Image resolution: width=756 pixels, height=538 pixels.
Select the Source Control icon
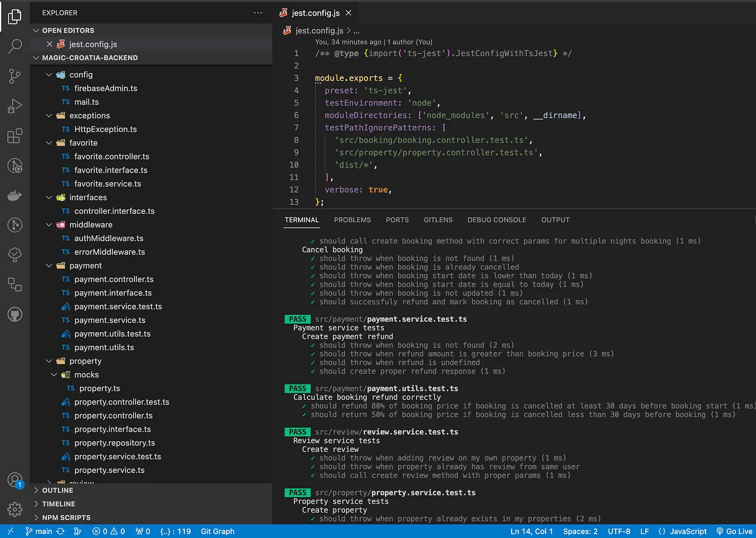pyautogui.click(x=14, y=76)
